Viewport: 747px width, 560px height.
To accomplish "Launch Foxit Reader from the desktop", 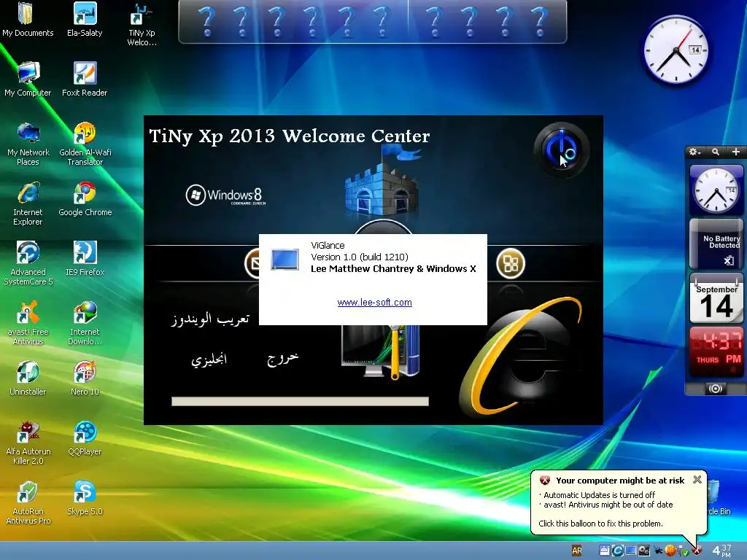I will pyautogui.click(x=85, y=79).
